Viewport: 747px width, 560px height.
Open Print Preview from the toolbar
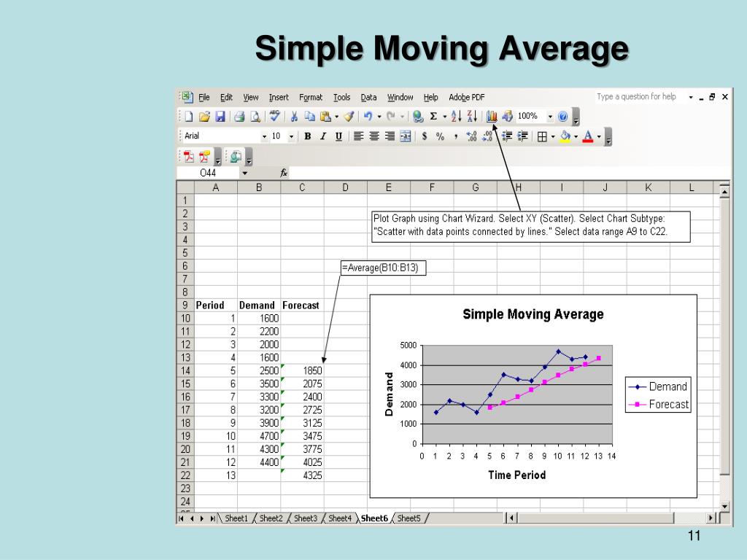coord(255,116)
